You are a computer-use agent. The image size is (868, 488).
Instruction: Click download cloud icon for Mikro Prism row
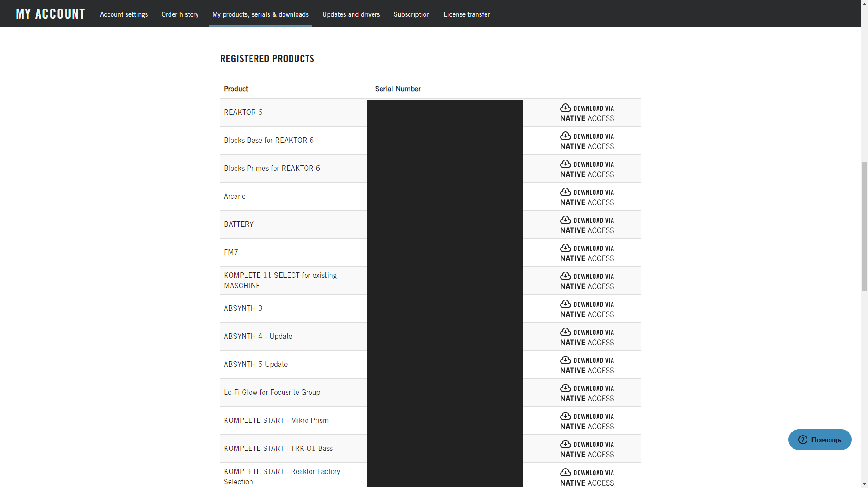tap(566, 416)
